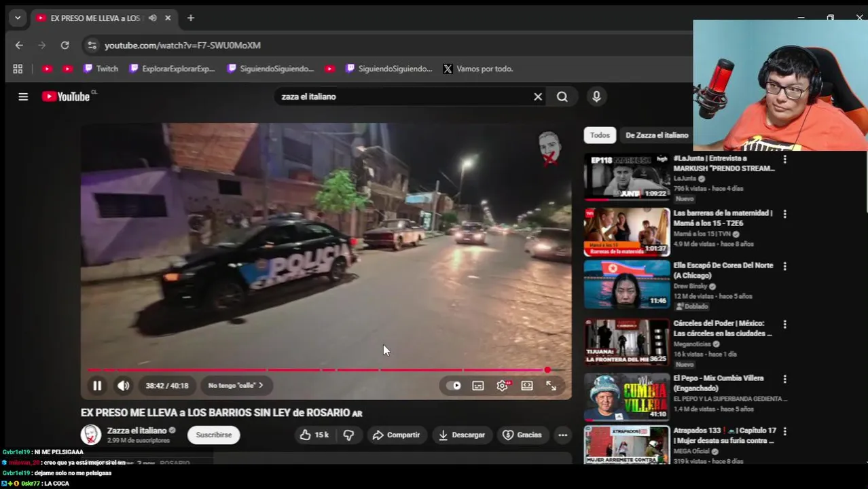This screenshot has height=489, width=868.
Task: Open the Twitch bookmark
Action: (x=101, y=69)
